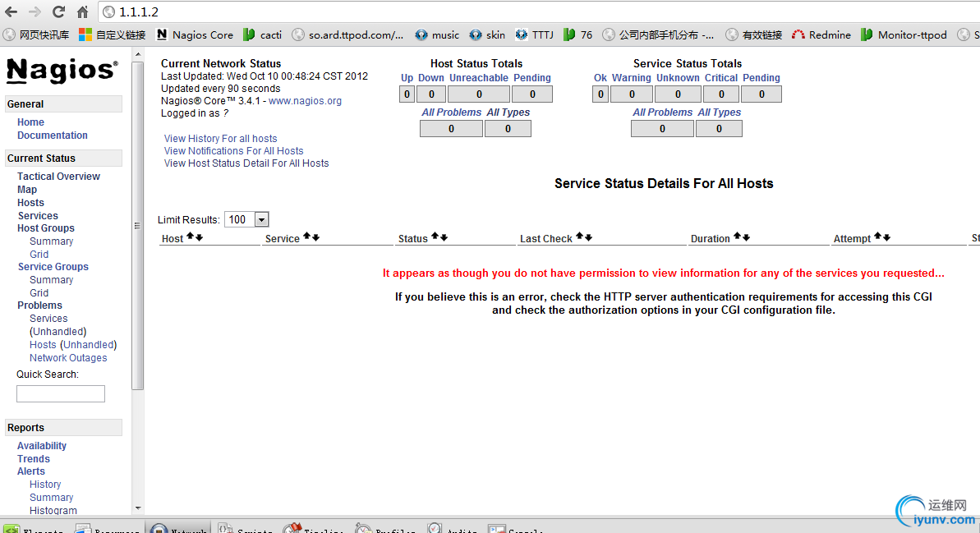Click host totals Unreachable header

tap(479, 78)
